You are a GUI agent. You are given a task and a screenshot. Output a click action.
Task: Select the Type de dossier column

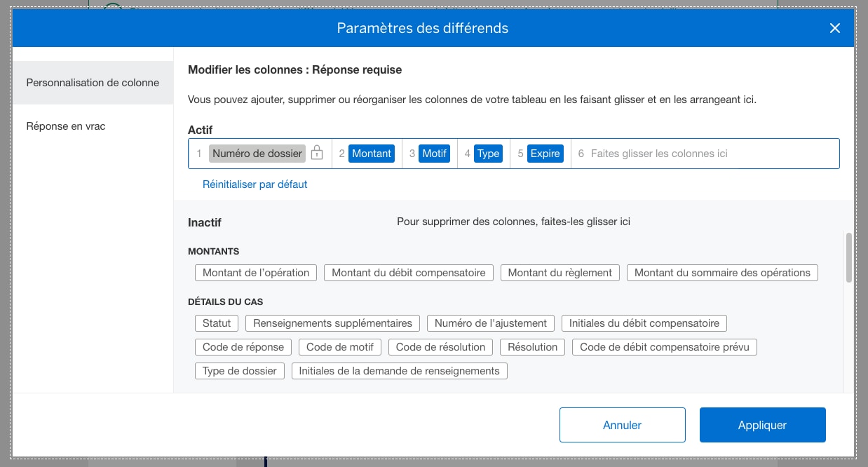239,371
